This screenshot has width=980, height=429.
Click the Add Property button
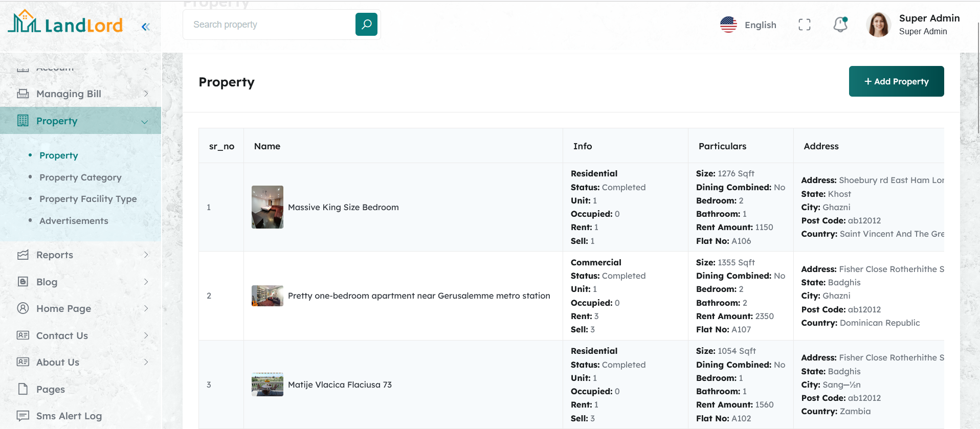[896, 81]
